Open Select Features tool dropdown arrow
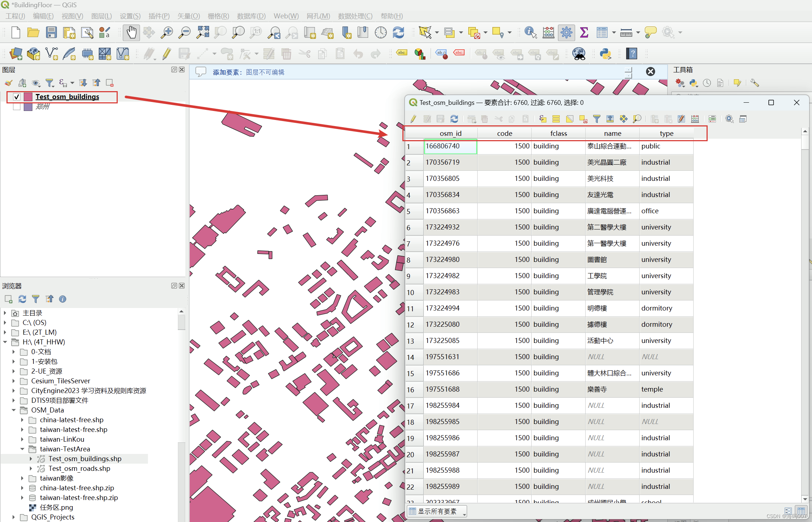This screenshot has width=812, height=522. coord(437,33)
